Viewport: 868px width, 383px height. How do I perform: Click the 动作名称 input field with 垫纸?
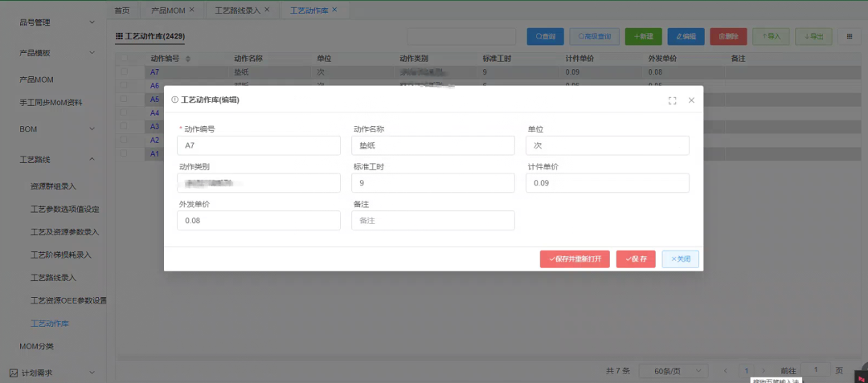click(433, 146)
